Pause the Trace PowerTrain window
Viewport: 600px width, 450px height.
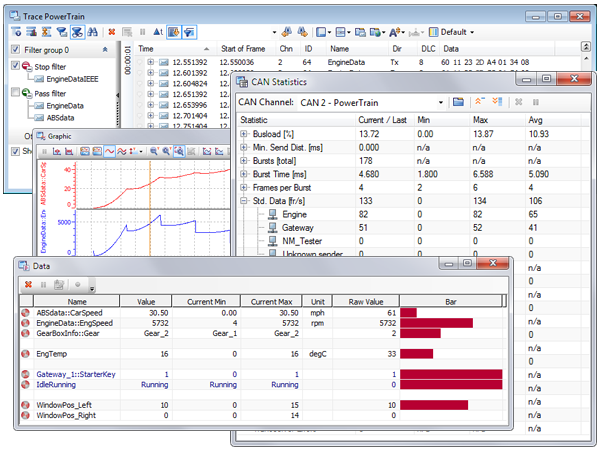[143, 32]
